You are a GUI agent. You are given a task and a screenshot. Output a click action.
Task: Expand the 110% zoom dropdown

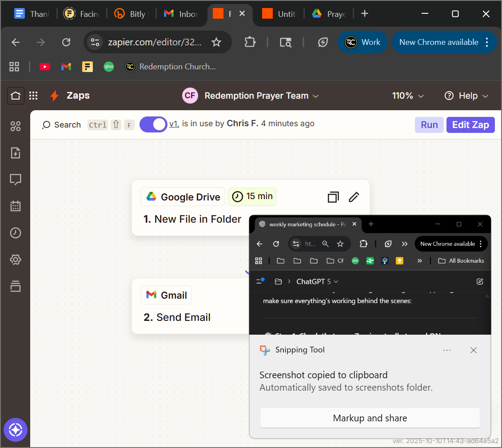[x=408, y=96]
